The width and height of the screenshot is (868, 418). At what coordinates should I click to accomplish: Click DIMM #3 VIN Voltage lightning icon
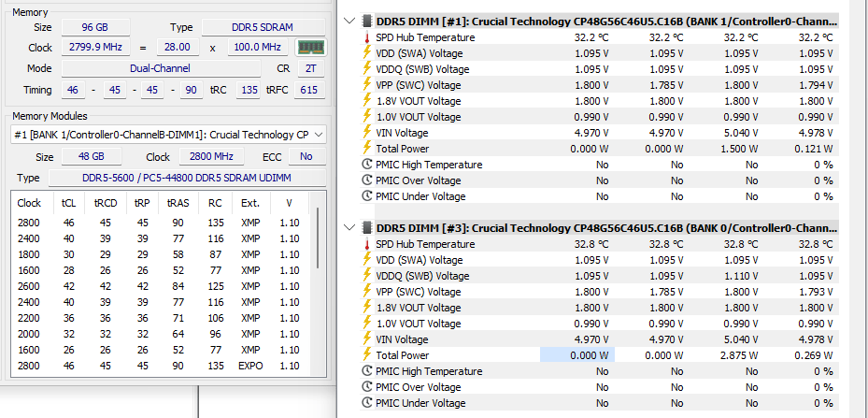click(x=366, y=339)
